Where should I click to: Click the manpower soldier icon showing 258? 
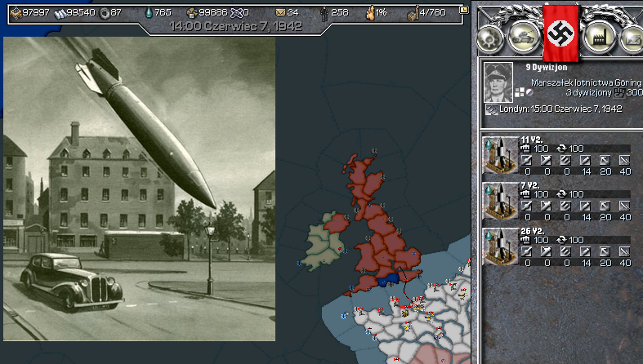[x=324, y=13]
